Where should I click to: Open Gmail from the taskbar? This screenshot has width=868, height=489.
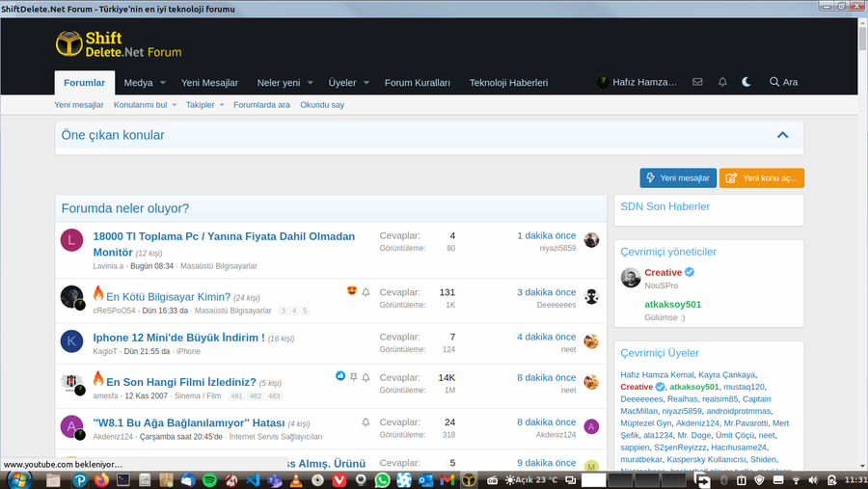click(x=448, y=480)
